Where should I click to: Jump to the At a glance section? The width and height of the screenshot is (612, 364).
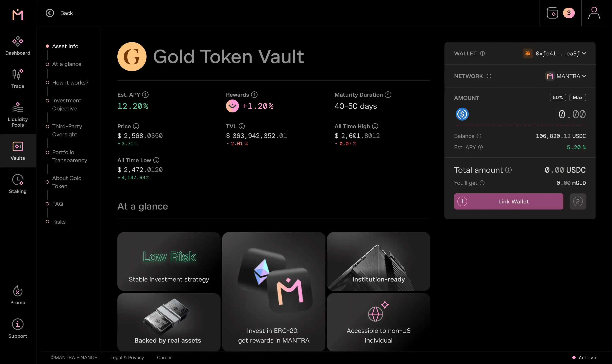click(67, 64)
